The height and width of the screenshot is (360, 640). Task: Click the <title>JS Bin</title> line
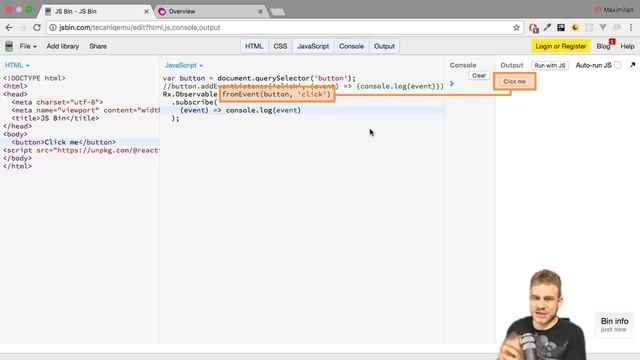[55, 118]
